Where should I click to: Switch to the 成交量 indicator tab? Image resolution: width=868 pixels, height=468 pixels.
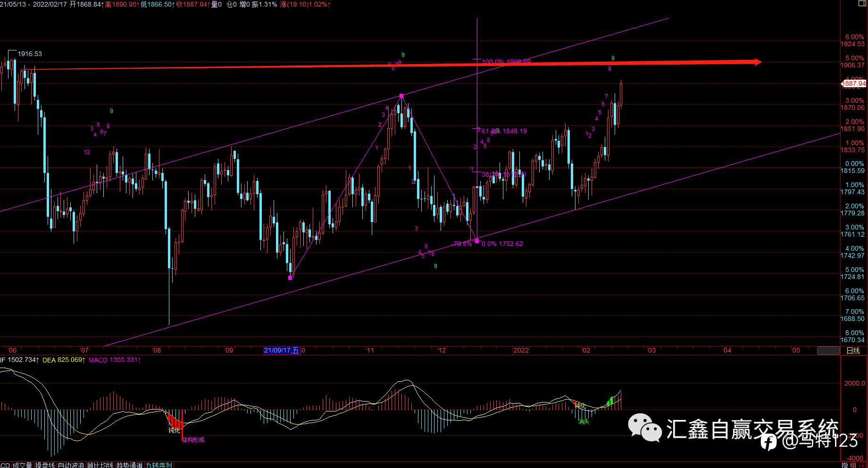22,465
